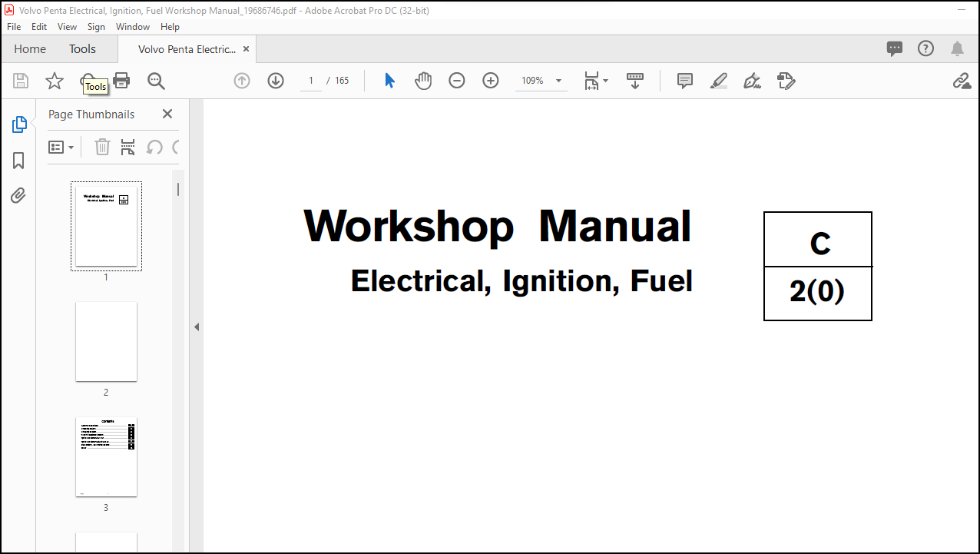Screen dimensions: 980x554
Task: Switch to the Tools tab
Action: (x=82, y=48)
